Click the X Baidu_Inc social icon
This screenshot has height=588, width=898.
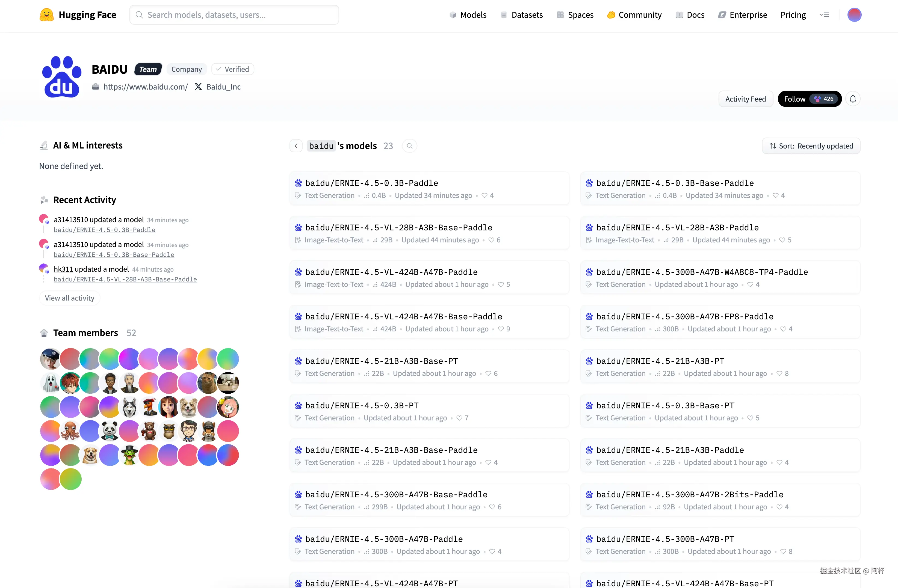198,87
